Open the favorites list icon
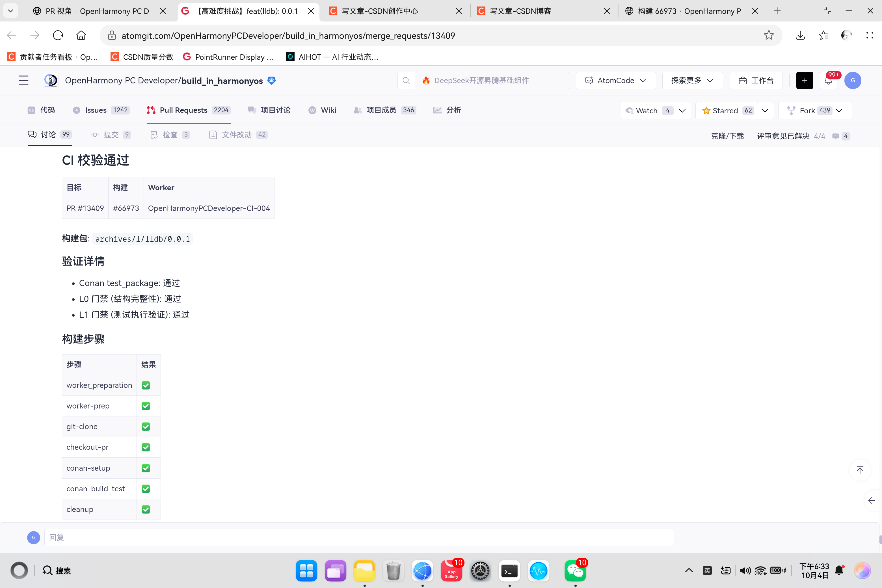Image resolution: width=882 pixels, height=588 pixels. point(823,35)
